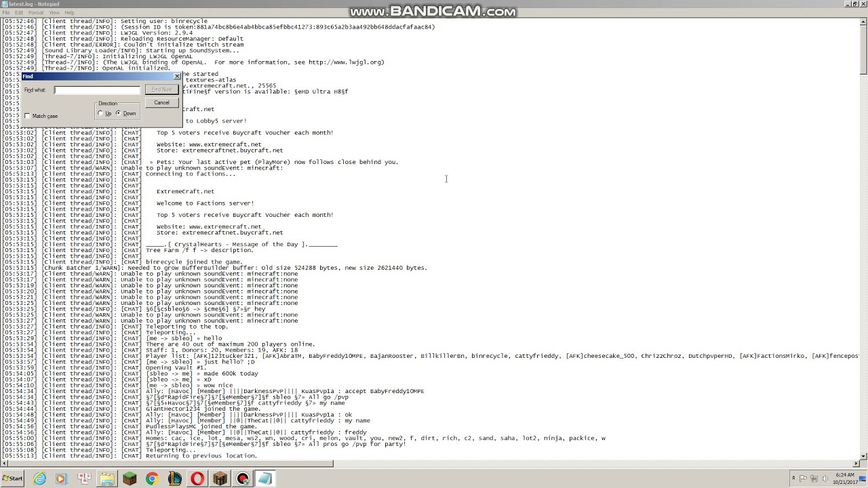
Task: Click the 'Homes: cac, ice, lot' line
Action: pyautogui.click(x=376, y=438)
